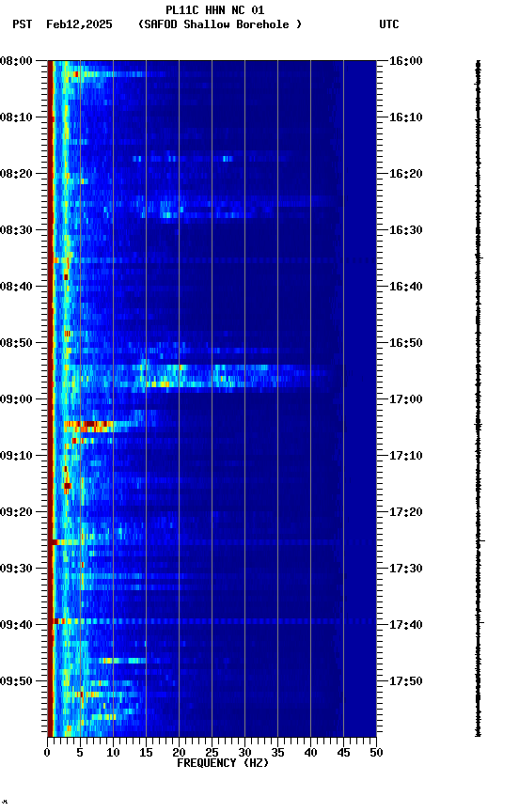Click the 16:40 UTC time label
Image resolution: width=519 pixels, height=812 pixels.
pos(405,287)
